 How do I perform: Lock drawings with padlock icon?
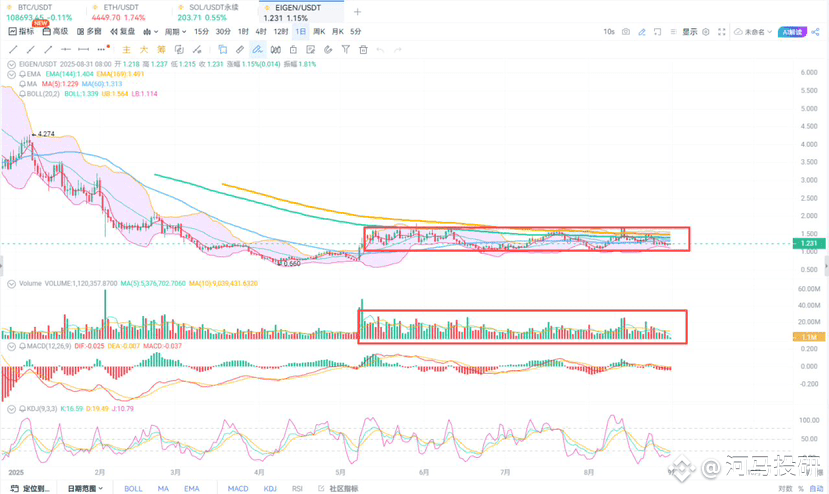(x=293, y=49)
